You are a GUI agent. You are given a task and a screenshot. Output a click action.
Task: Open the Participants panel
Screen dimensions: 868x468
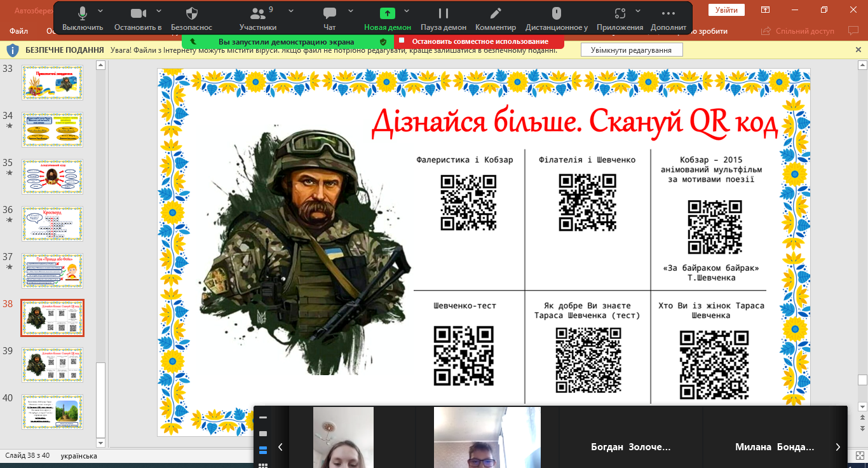point(257,18)
